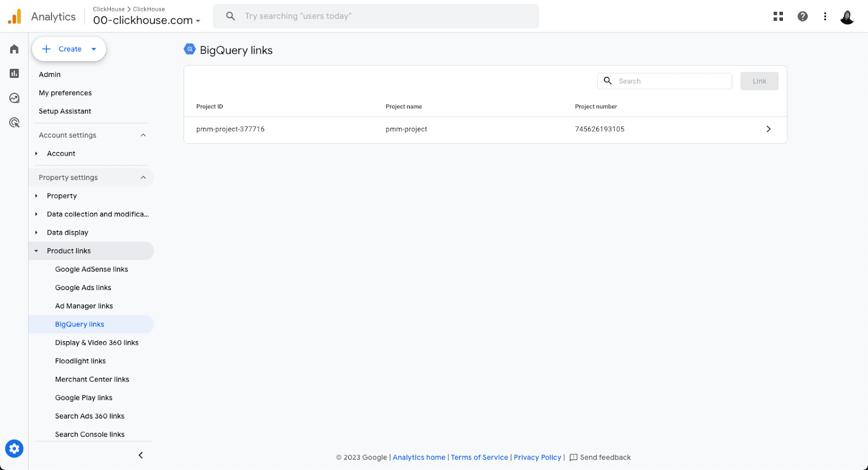Open the pmm-project-377716 row details

click(768, 129)
